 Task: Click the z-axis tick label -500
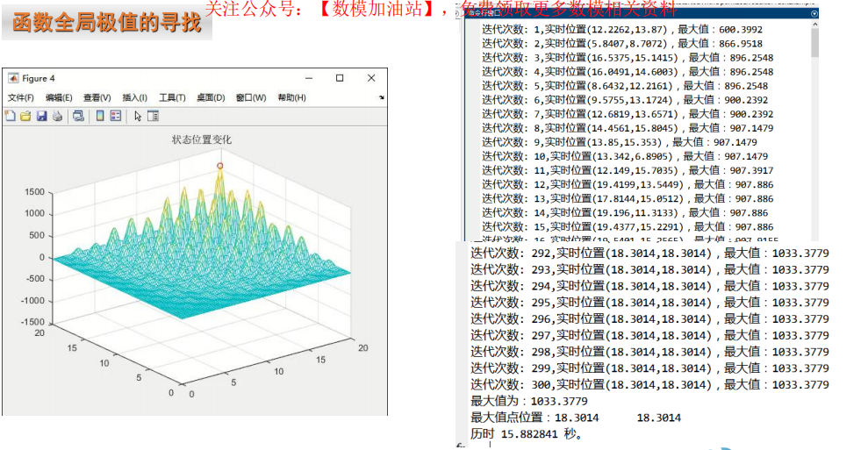(35, 278)
